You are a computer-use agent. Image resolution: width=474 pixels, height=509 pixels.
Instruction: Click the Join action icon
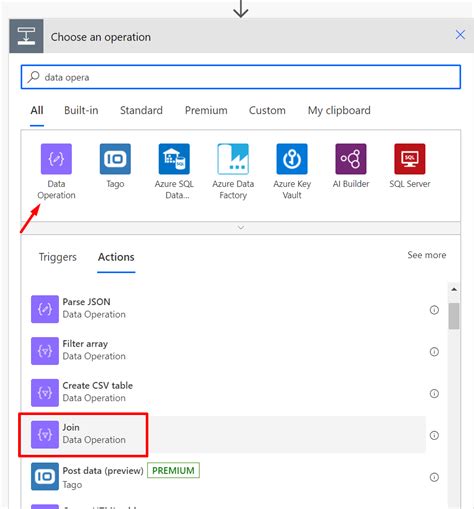coord(45,434)
